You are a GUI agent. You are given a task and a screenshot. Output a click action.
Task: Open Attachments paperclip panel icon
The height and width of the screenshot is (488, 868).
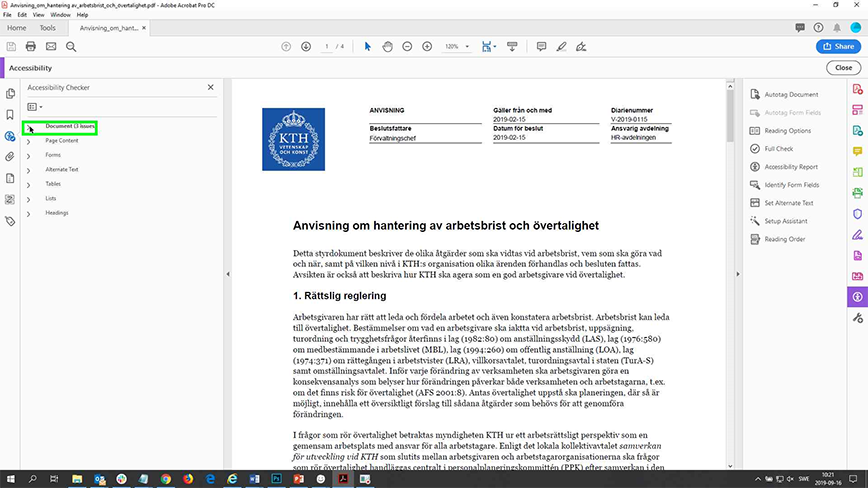click(10, 157)
